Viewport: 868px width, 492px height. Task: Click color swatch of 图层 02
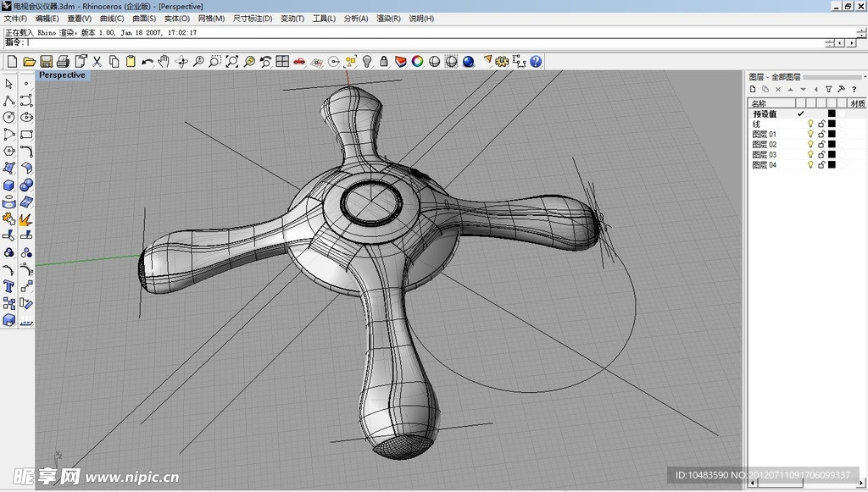(832, 145)
